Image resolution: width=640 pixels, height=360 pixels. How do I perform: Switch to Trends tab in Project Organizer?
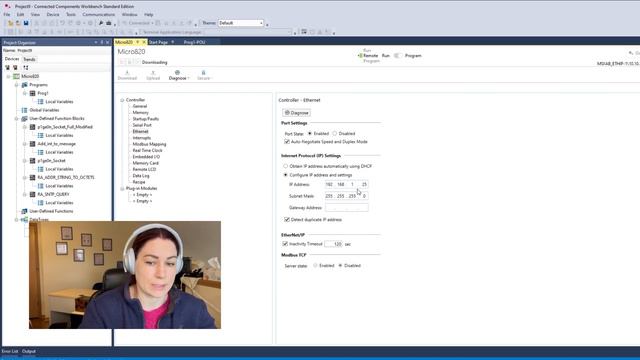(x=29, y=59)
